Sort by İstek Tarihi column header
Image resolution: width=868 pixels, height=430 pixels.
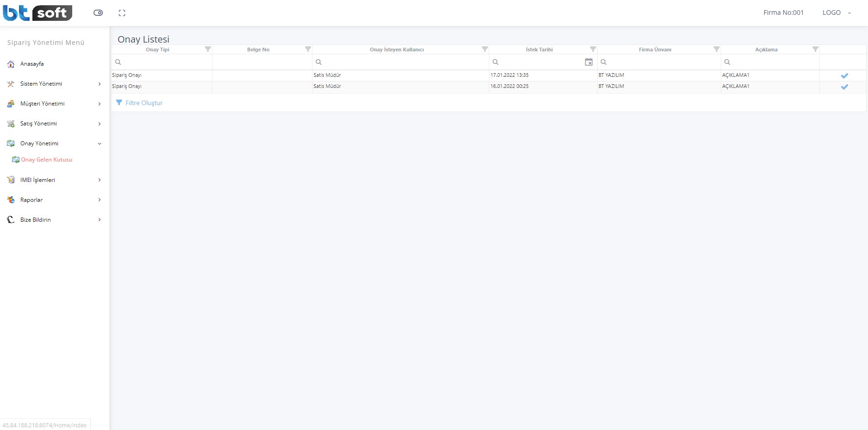point(539,50)
